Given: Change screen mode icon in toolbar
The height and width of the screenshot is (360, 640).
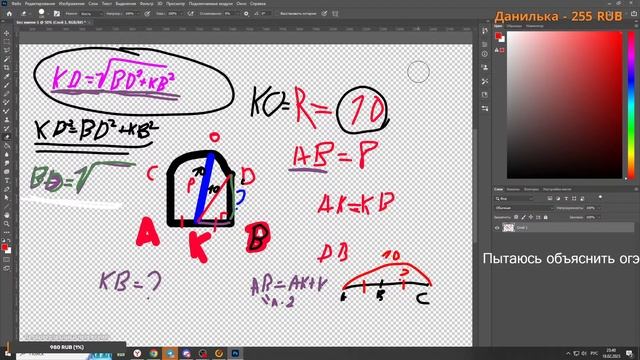Looking at the screenshot, I should tap(6, 269).
